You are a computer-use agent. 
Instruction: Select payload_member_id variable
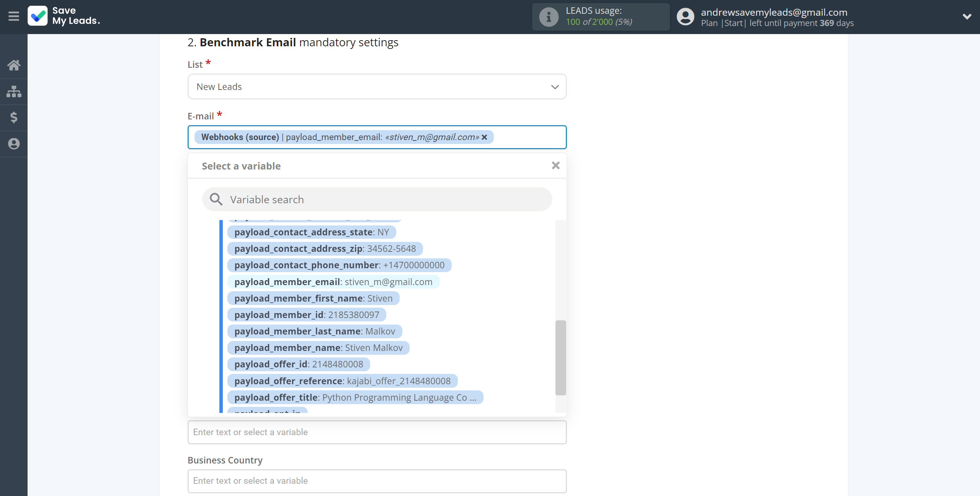(x=307, y=315)
